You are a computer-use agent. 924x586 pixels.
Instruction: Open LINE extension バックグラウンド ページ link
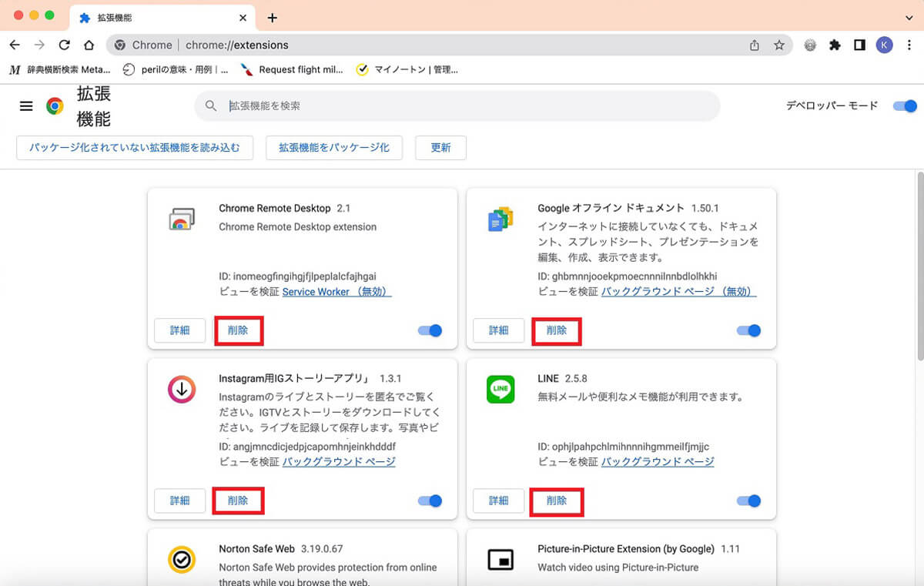(658, 462)
